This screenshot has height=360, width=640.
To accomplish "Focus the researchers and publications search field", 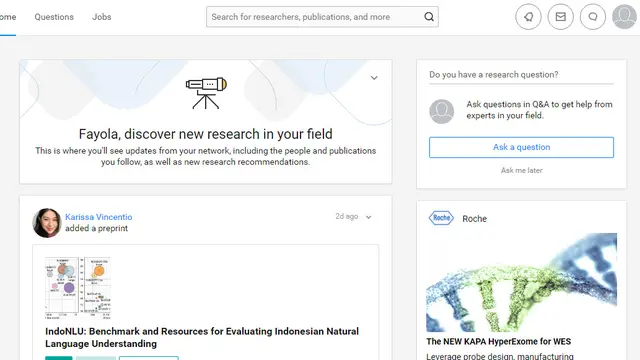I will [x=322, y=17].
